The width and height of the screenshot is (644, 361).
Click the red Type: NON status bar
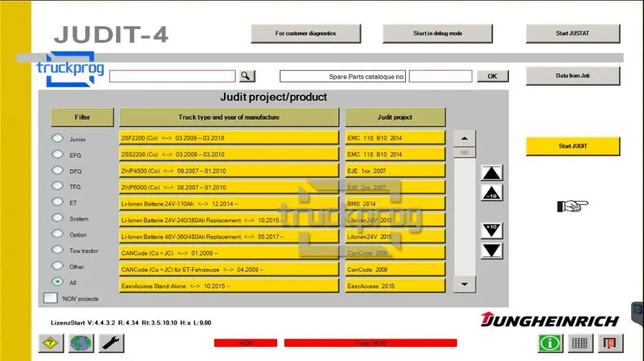[x=370, y=343]
